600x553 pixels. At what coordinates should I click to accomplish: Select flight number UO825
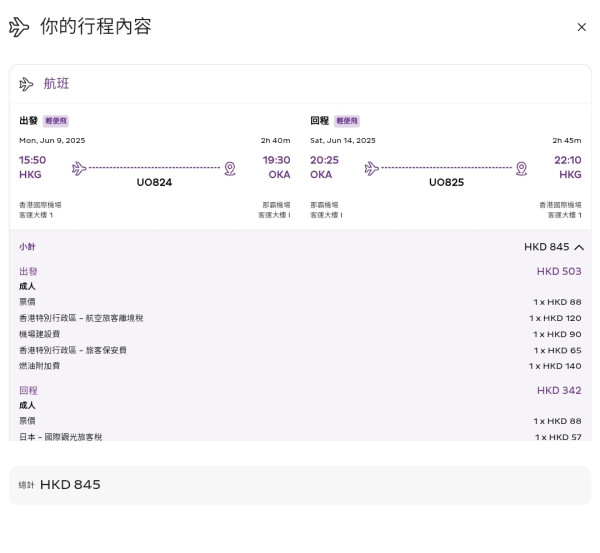coord(446,182)
